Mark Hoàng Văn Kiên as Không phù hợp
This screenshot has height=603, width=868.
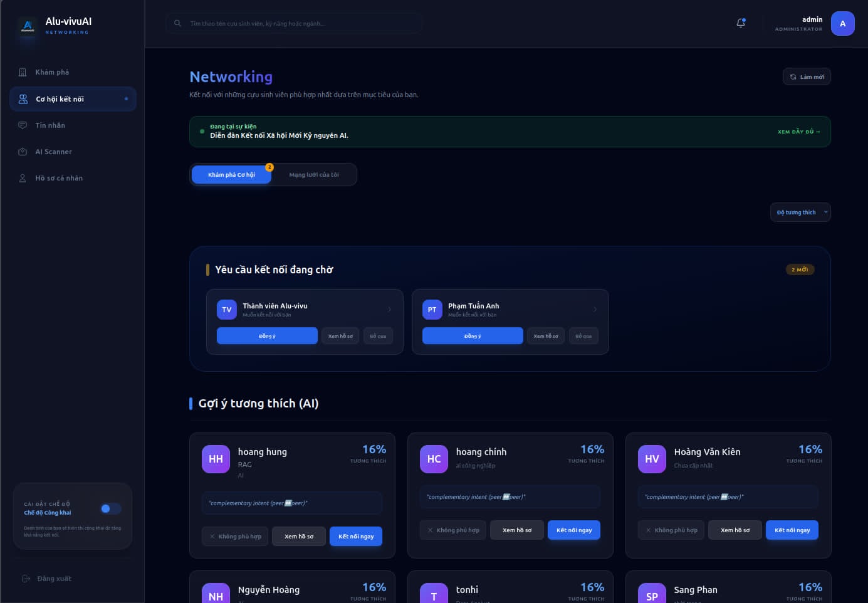(x=671, y=530)
